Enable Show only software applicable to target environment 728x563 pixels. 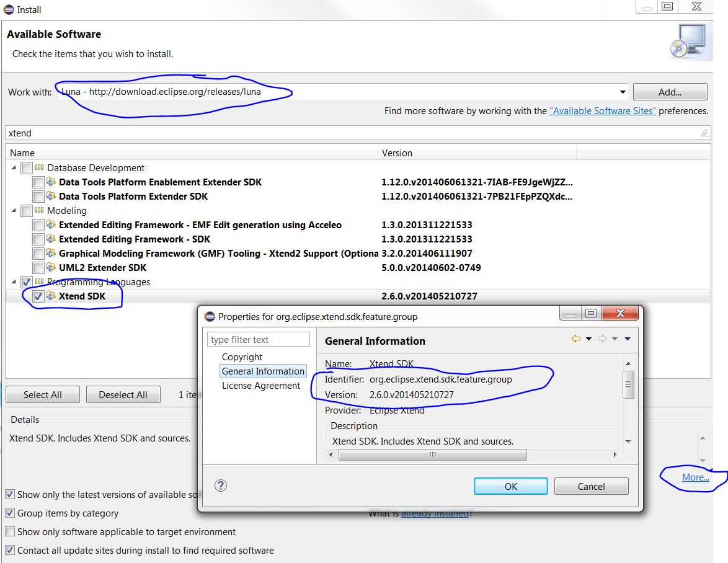click(x=10, y=531)
